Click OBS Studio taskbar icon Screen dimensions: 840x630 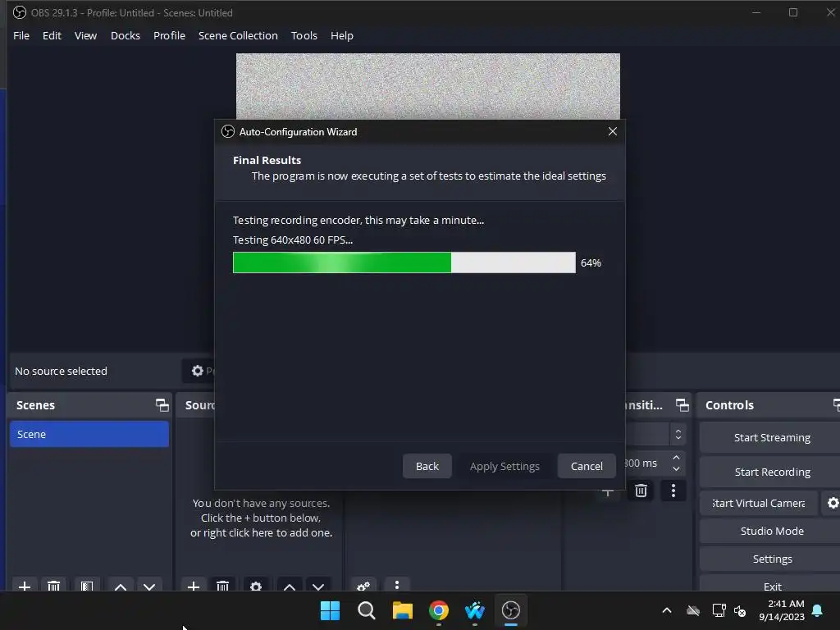pyautogui.click(x=510, y=610)
